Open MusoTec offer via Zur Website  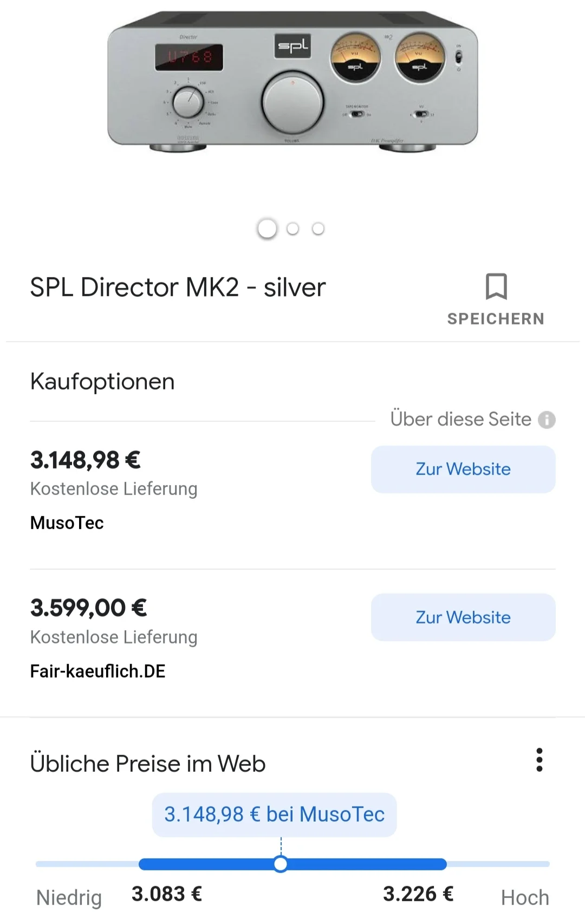pos(463,469)
